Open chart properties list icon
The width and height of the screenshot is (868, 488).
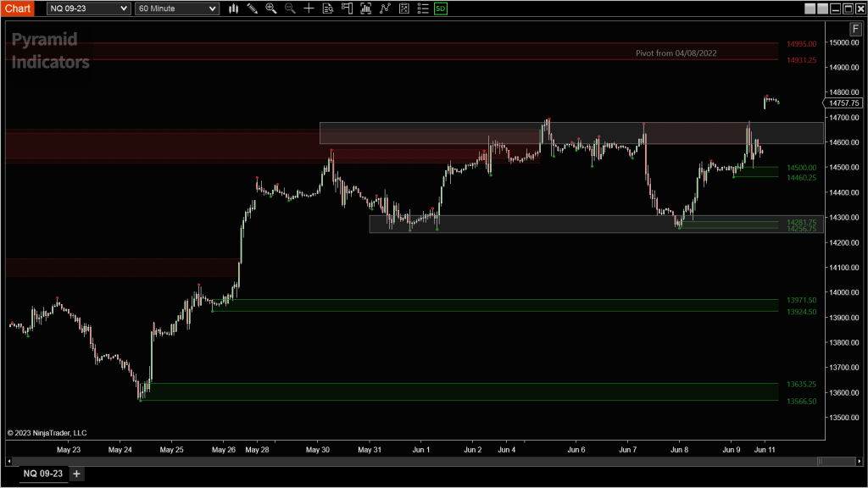click(422, 8)
